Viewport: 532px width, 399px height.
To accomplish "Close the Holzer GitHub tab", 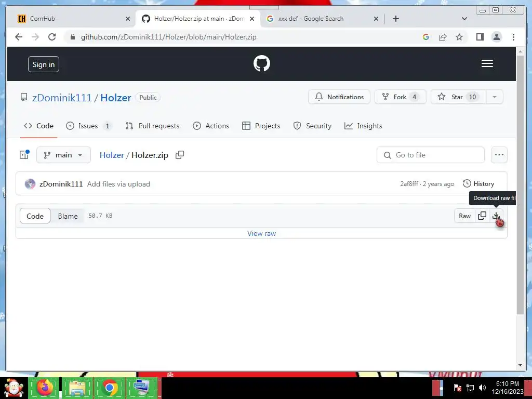I will [252, 19].
